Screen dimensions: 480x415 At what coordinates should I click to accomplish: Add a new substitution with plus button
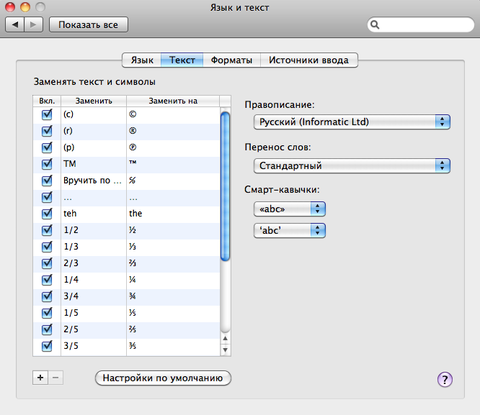(x=40, y=378)
